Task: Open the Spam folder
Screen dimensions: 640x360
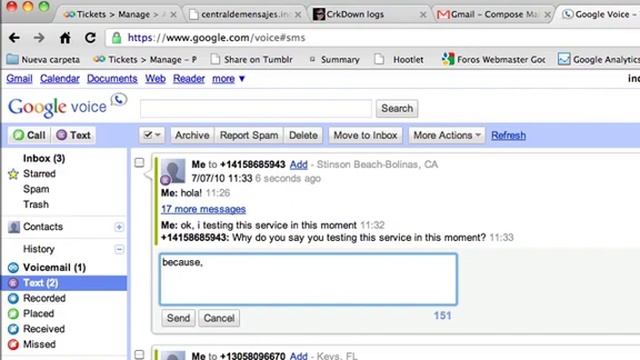Action: click(x=36, y=189)
